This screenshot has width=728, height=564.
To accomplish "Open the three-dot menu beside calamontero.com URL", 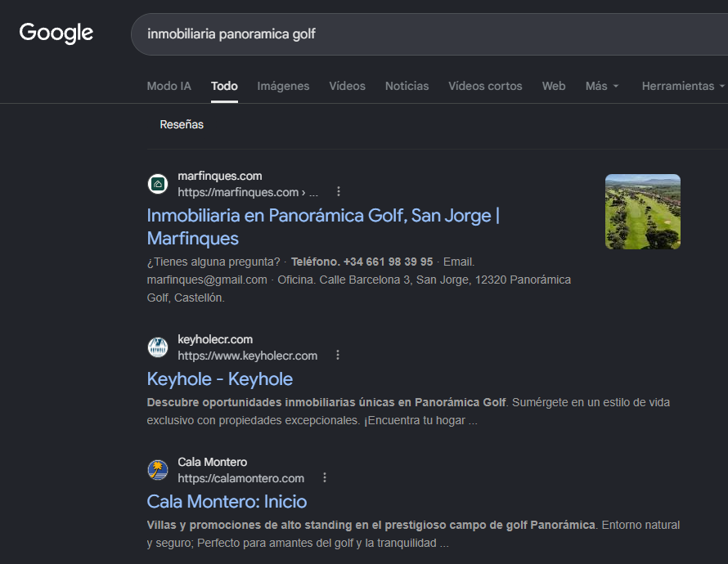I will coord(325,477).
